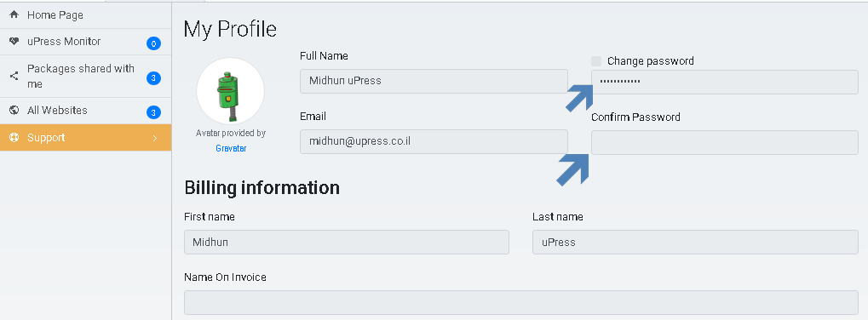This screenshot has width=868, height=320.
Task: Click the Home Page house icon
Action: (x=14, y=15)
